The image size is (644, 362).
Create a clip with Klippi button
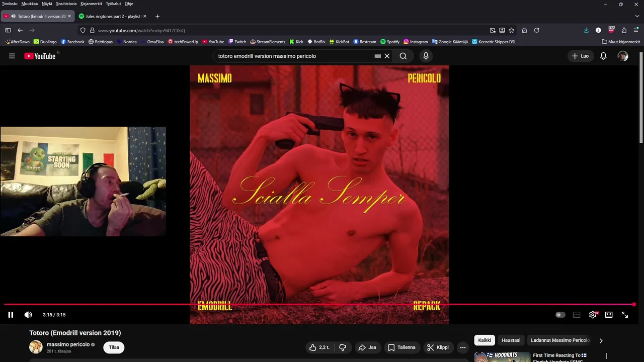point(438,347)
